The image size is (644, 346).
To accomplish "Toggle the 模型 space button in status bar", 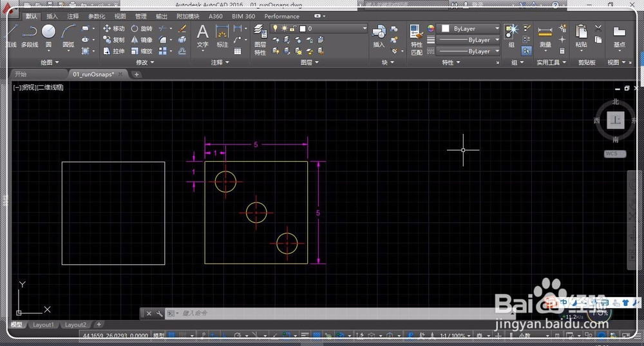I will tap(158, 335).
